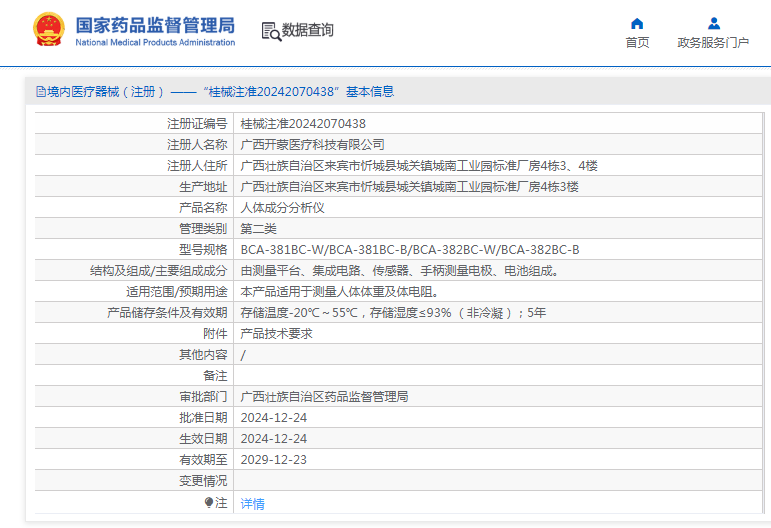The image size is (771, 528).
Task: Click the 首页 home icon
Action: click(637, 24)
